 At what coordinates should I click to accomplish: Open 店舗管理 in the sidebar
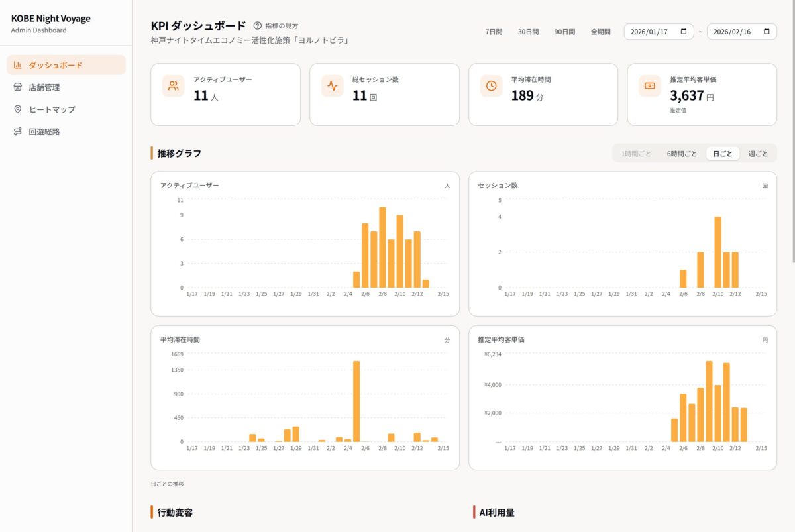44,87
